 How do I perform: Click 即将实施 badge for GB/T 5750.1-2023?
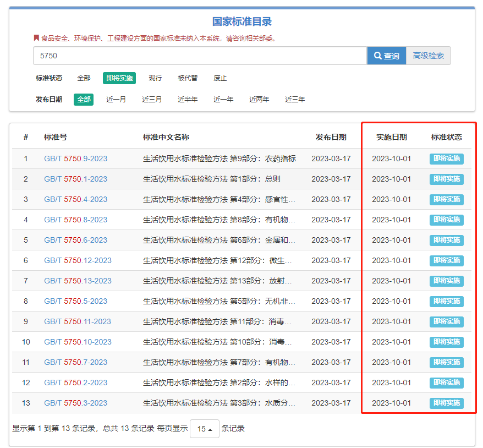[447, 179]
